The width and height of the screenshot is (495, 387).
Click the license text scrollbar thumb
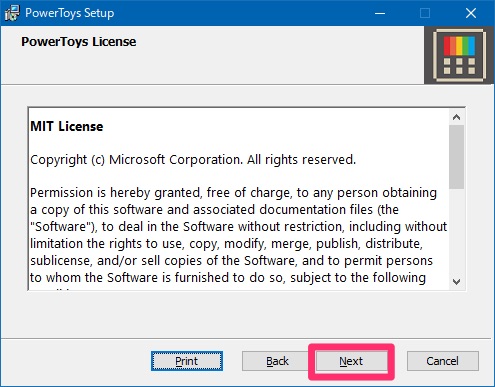coord(457,157)
